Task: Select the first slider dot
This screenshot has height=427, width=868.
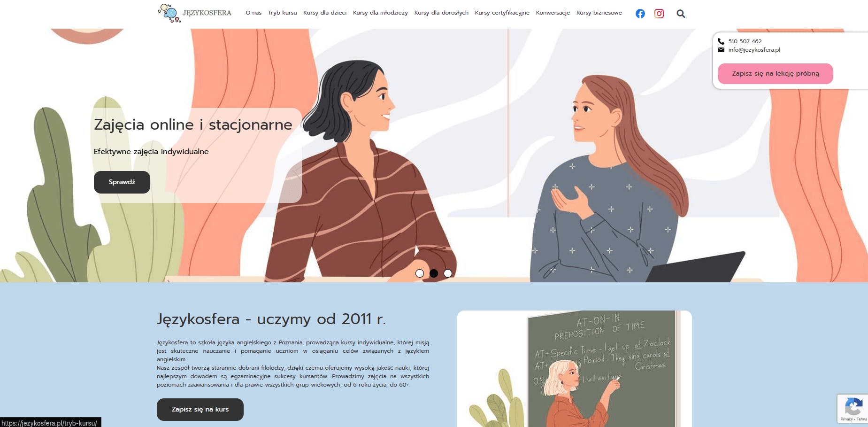Action: tap(420, 273)
